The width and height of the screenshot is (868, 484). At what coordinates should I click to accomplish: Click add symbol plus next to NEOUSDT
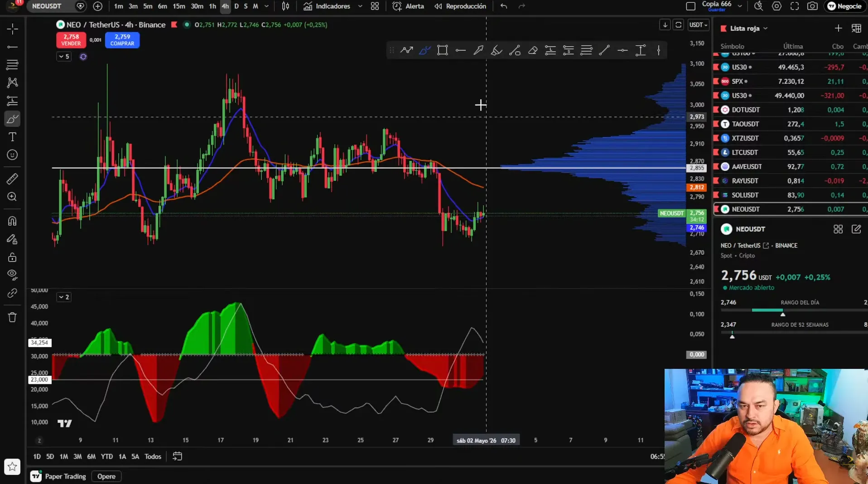(97, 6)
